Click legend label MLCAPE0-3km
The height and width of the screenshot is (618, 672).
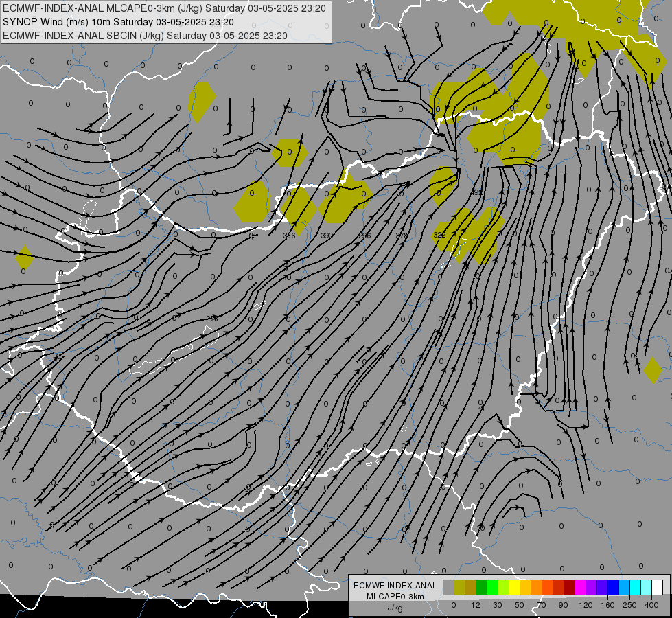395,597
